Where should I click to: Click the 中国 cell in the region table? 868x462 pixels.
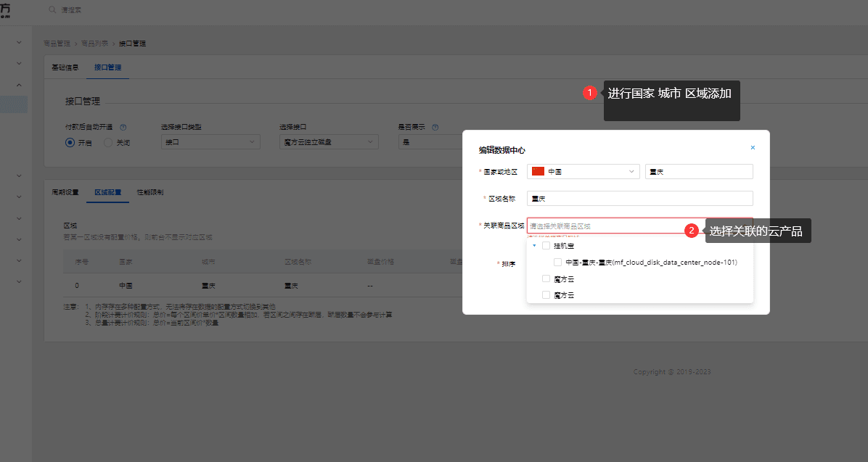[126, 286]
